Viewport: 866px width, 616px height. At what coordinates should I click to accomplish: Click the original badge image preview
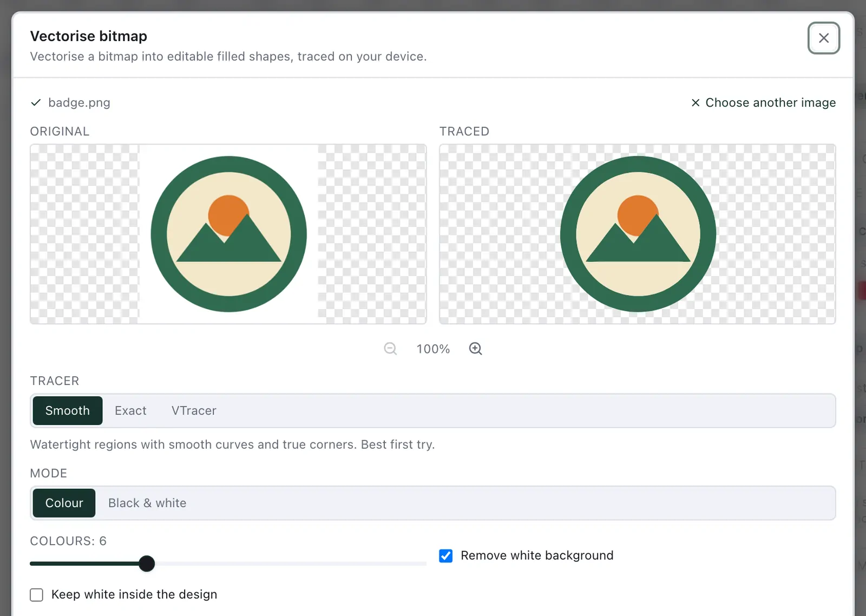coord(228,234)
